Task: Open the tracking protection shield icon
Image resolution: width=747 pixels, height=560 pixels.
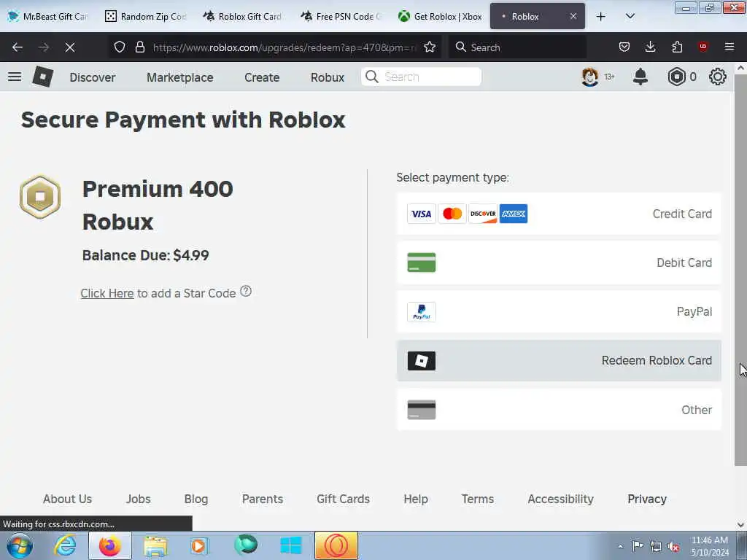Action: (120, 47)
